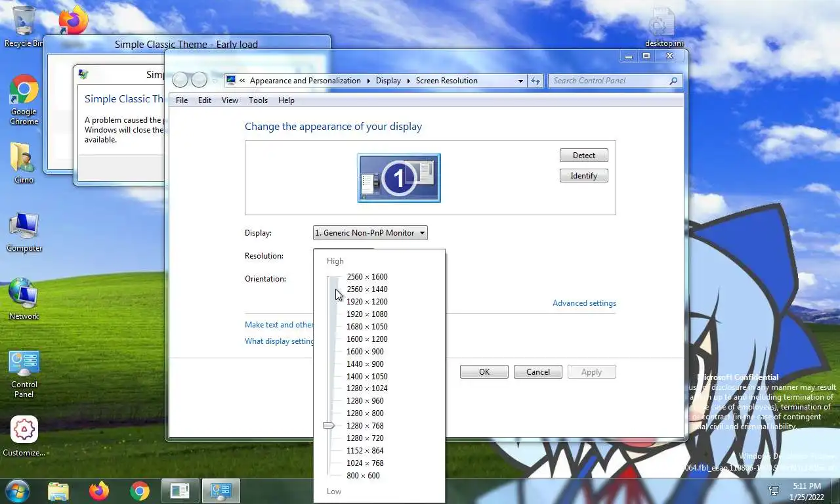This screenshot has height=504, width=840.
Task: Go to Appearance and Personalization breadcrumb
Action: 305,81
